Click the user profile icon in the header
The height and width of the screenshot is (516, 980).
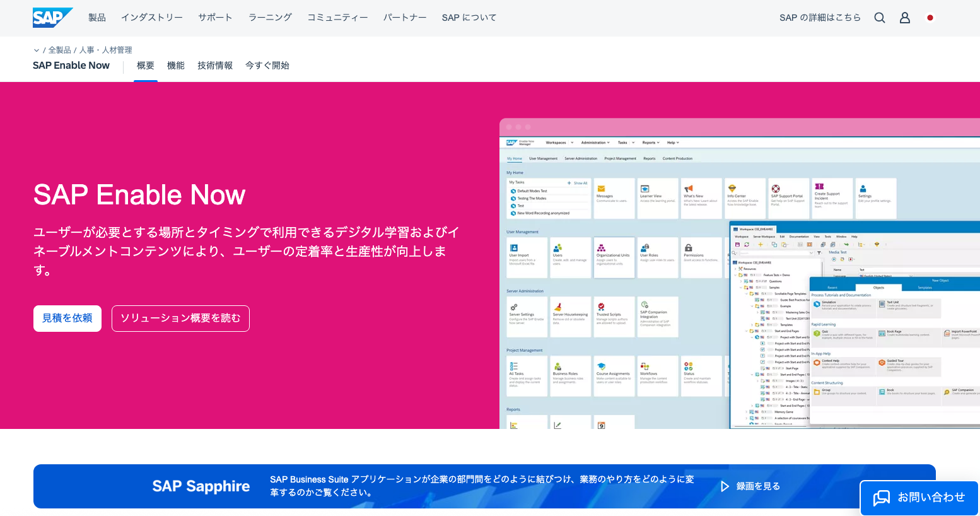pyautogui.click(x=905, y=18)
